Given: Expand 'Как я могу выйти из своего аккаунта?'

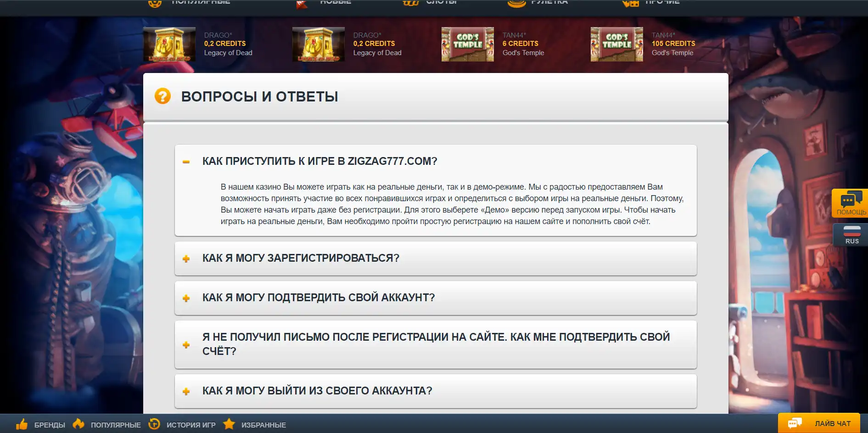Looking at the screenshot, I should coord(186,392).
